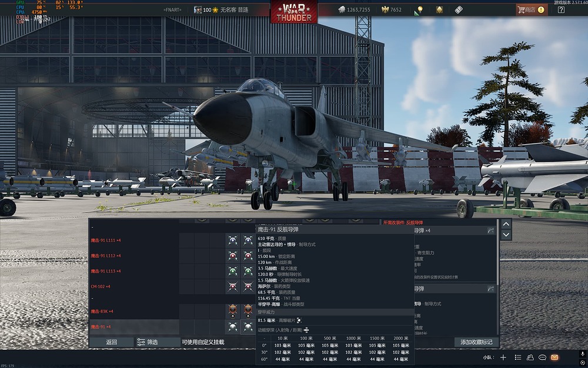Open the gold diamond warbonds icon
Screen dimensions: 588x368
click(x=439, y=10)
